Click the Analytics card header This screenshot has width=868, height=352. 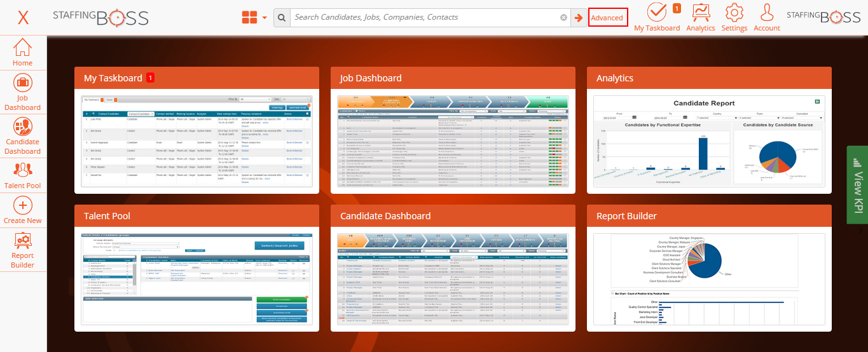point(709,78)
